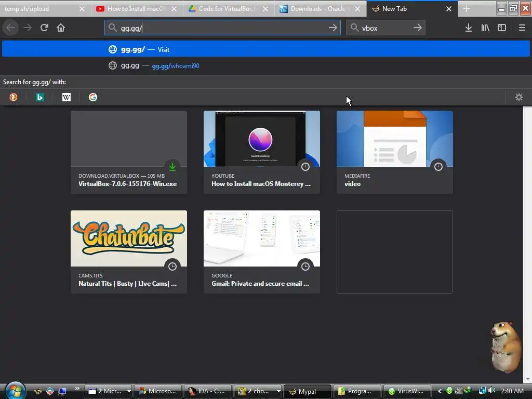The height and width of the screenshot is (399, 532).
Task: Click the 2:40 AM clock
Action: coord(512,391)
